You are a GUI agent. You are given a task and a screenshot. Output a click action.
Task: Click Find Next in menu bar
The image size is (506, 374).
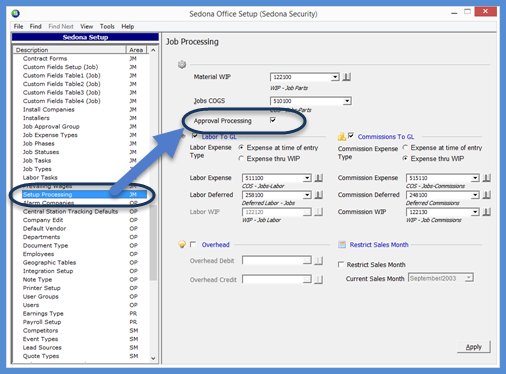pos(61,26)
